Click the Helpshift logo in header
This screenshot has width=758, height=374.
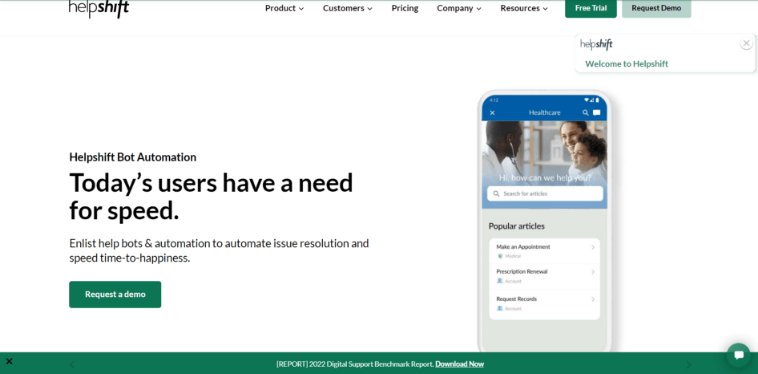(x=99, y=8)
